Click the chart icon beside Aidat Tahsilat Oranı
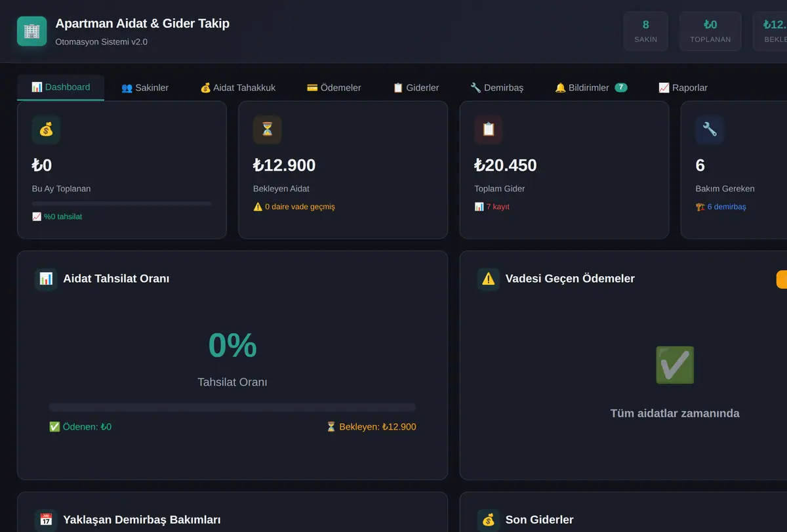The image size is (787, 532). tap(46, 279)
